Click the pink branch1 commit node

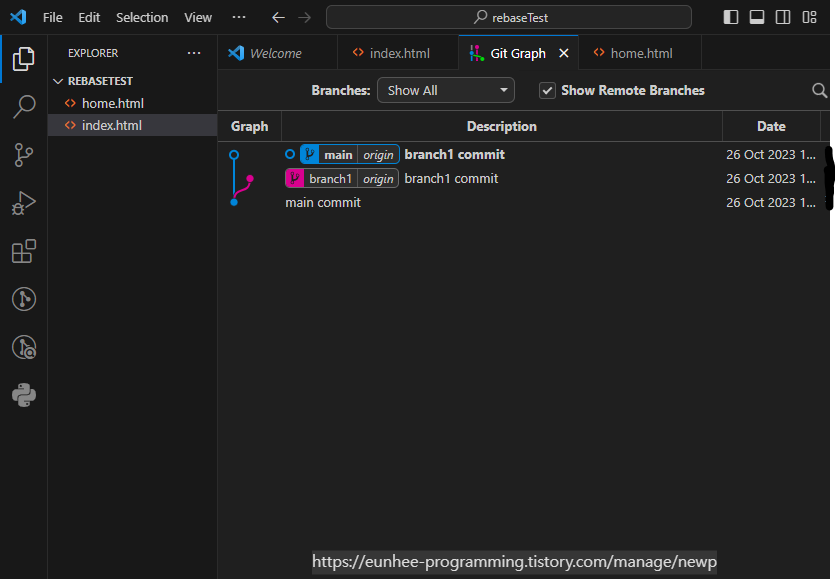click(x=250, y=178)
